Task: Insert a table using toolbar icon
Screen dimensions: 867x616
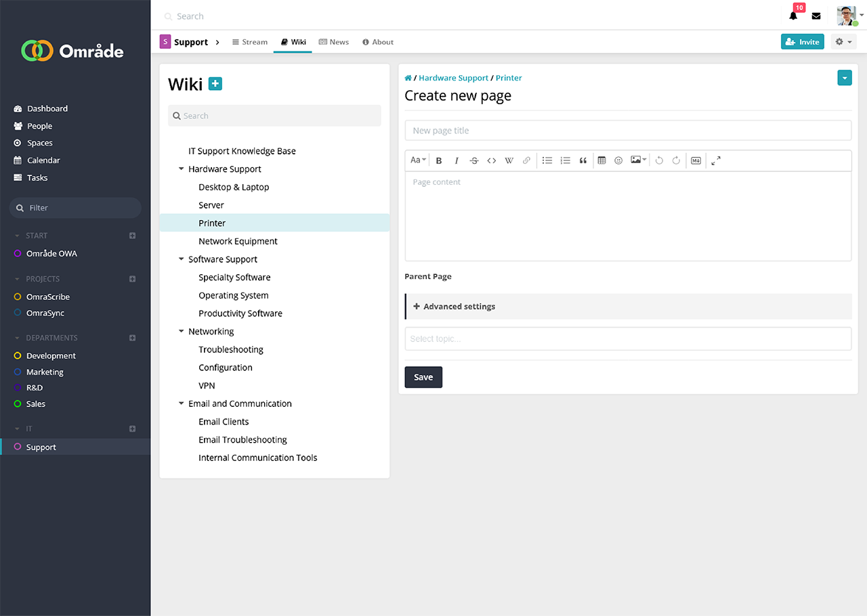Action: pyautogui.click(x=601, y=160)
